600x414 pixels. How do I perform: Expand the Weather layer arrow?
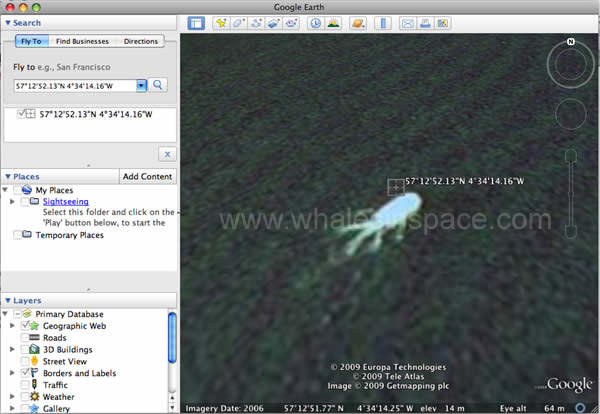point(12,396)
